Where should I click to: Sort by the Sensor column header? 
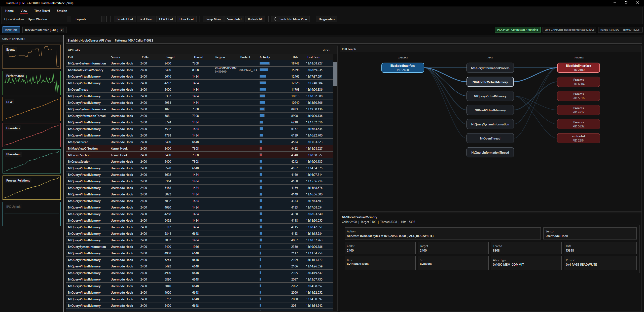[116, 57]
